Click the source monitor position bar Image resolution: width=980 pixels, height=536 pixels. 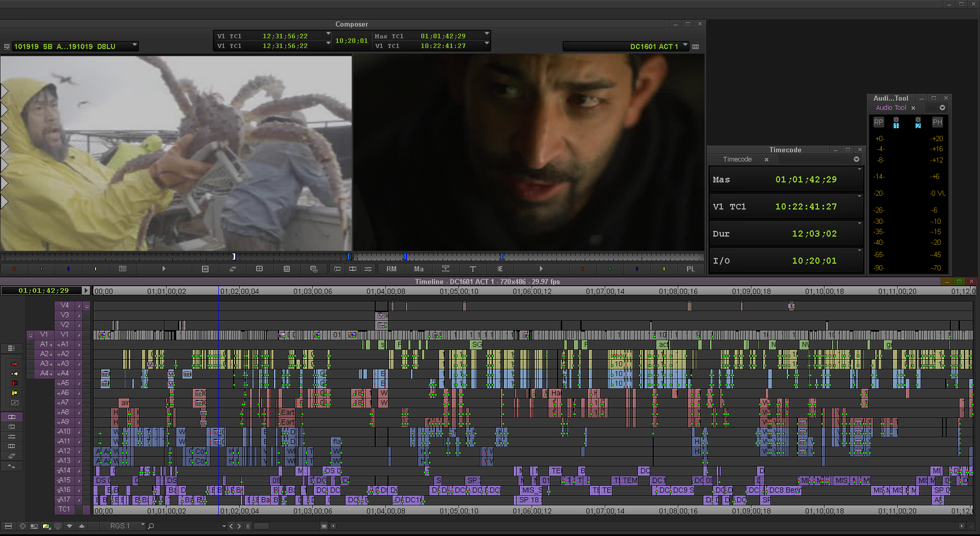pos(175,257)
